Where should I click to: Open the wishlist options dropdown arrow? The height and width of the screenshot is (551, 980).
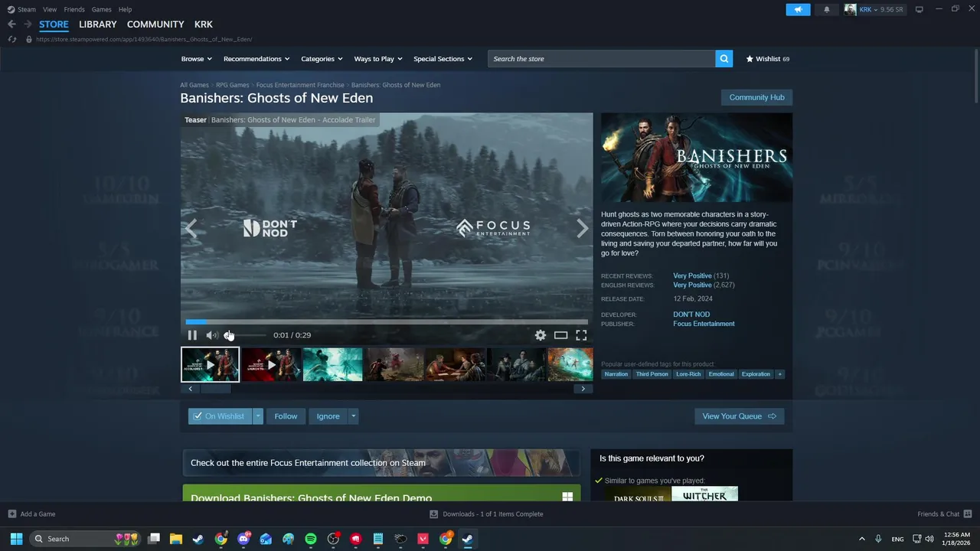258,416
